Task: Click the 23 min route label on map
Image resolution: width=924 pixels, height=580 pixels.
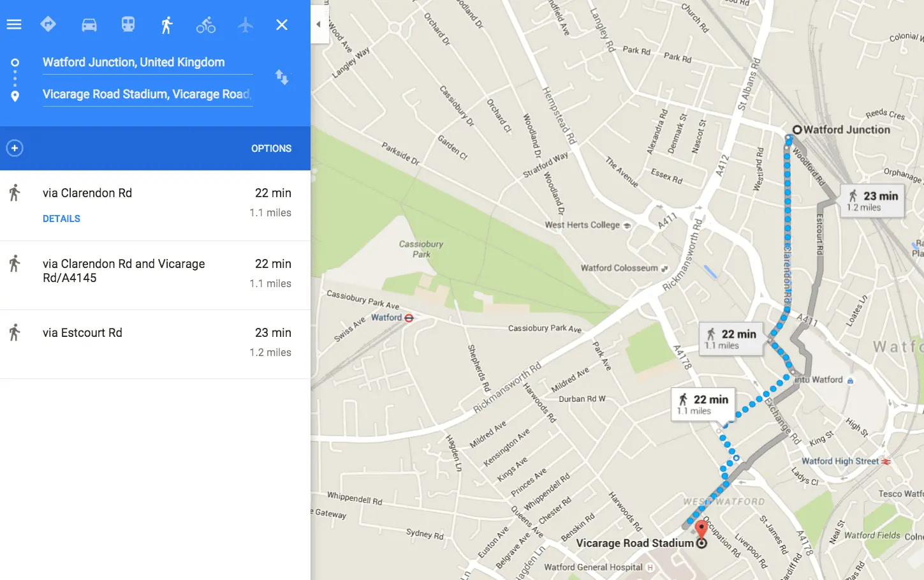Action: 872,201
